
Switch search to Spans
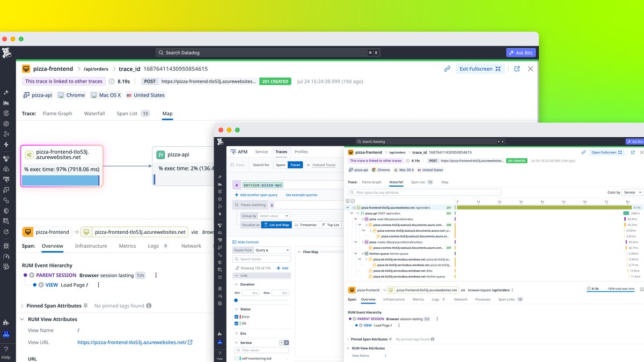pos(280,165)
